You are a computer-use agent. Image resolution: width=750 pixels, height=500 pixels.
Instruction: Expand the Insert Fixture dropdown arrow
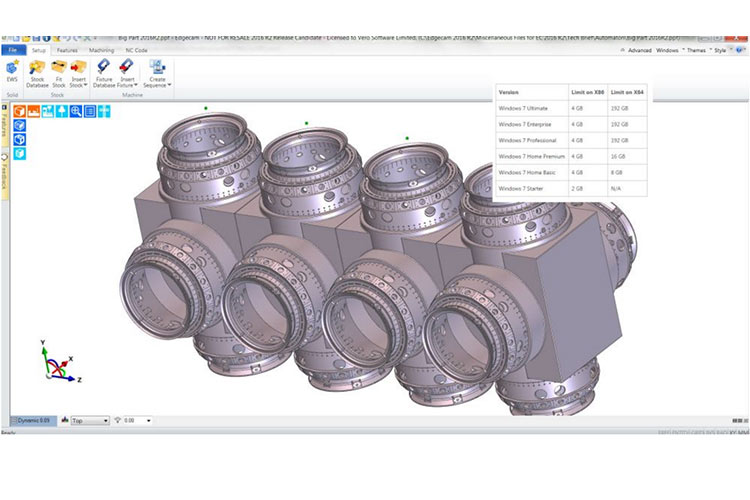(x=136, y=85)
